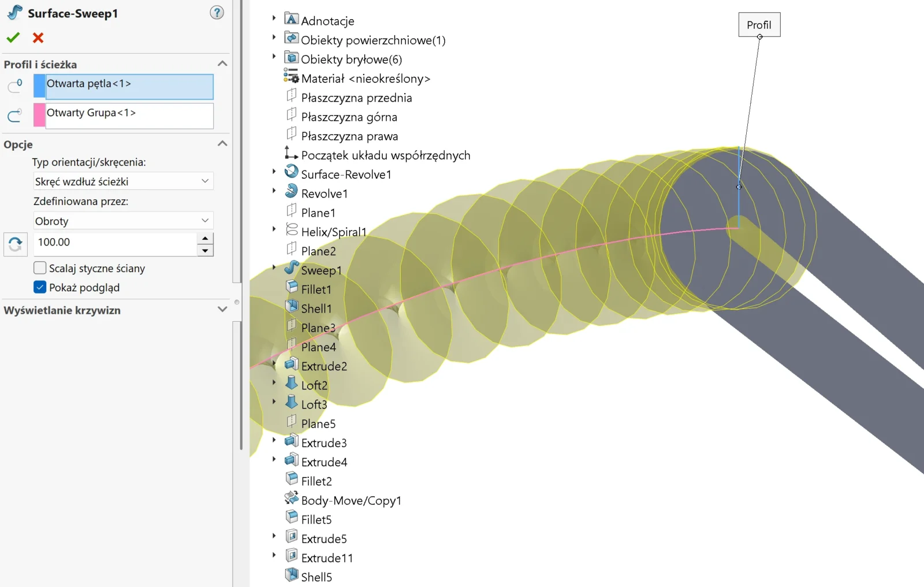Viewport: 924px width, 587px height.
Task: Increase the revolutions value with up arrow
Action: coord(205,238)
